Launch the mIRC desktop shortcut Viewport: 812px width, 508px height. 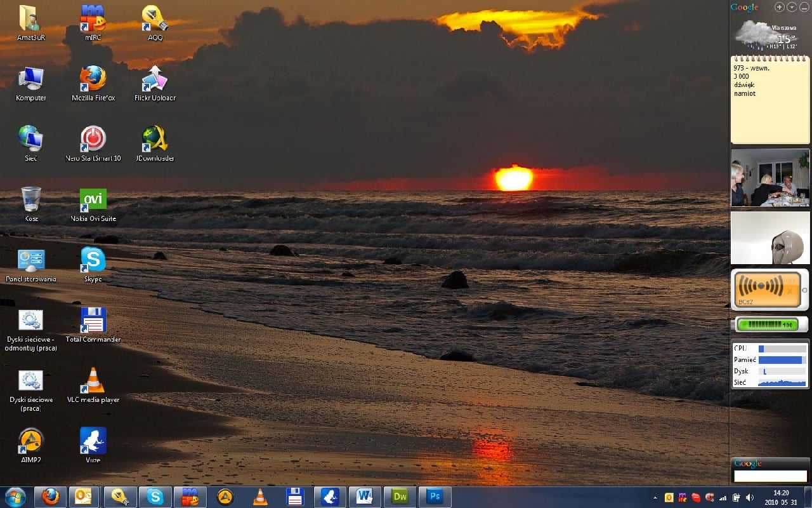coord(93,23)
